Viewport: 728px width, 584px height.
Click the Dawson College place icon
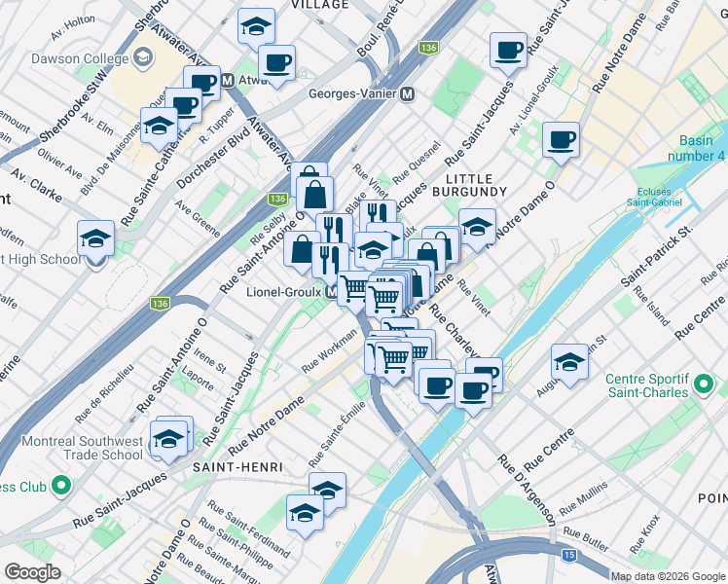[143, 57]
